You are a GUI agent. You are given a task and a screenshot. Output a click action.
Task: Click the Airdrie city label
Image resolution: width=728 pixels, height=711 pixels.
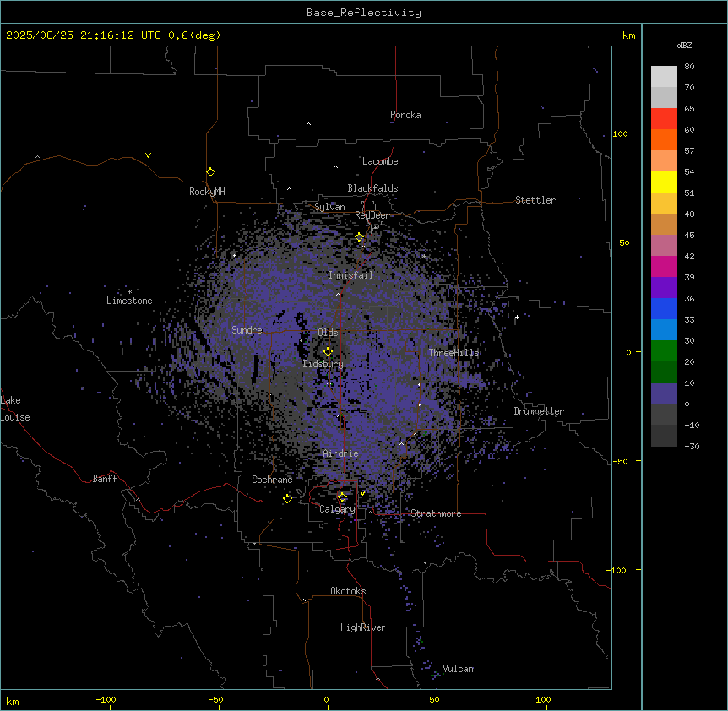point(341,453)
